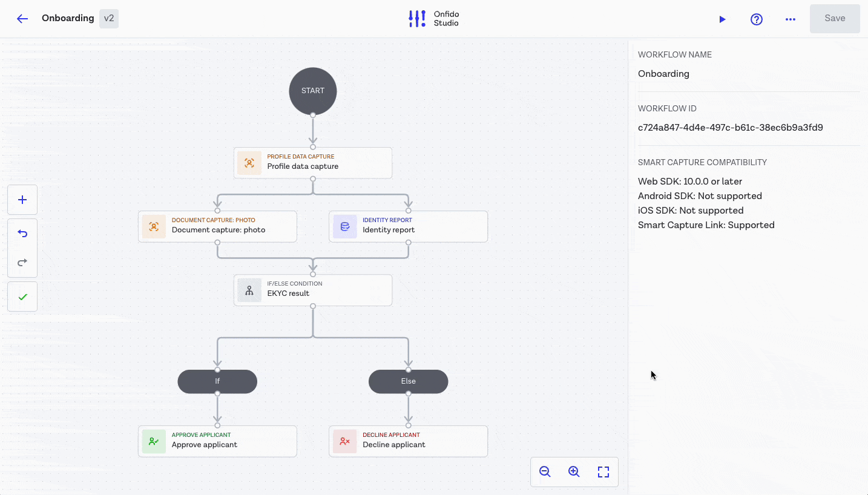Open the Identity report task

pyautogui.click(x=408, y=226)
